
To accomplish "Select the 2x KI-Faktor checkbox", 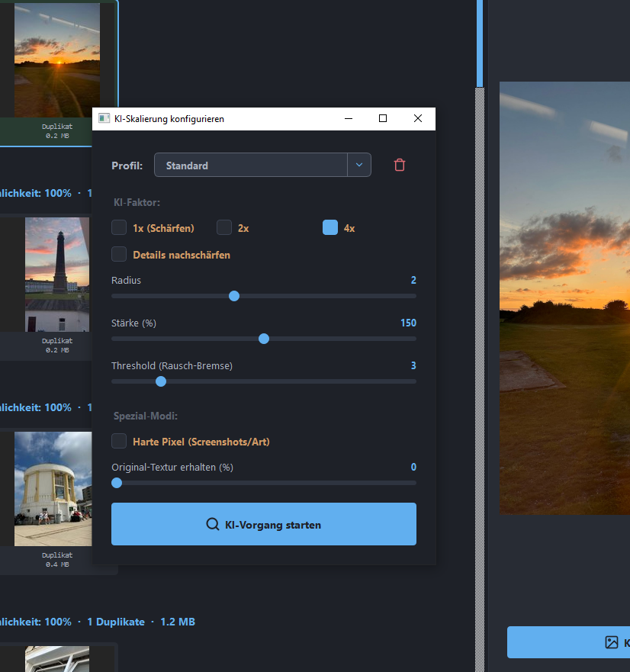I will coord(224,227).
